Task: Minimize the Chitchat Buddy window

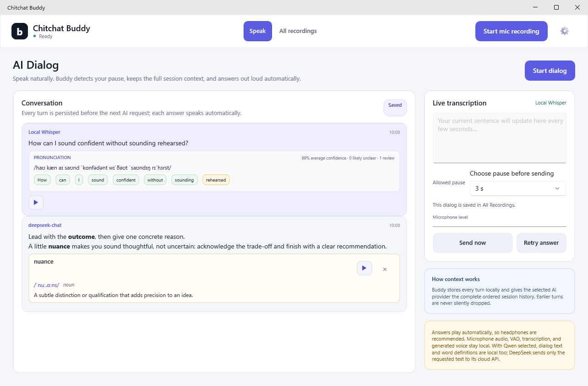Action: tap(535, 7)
